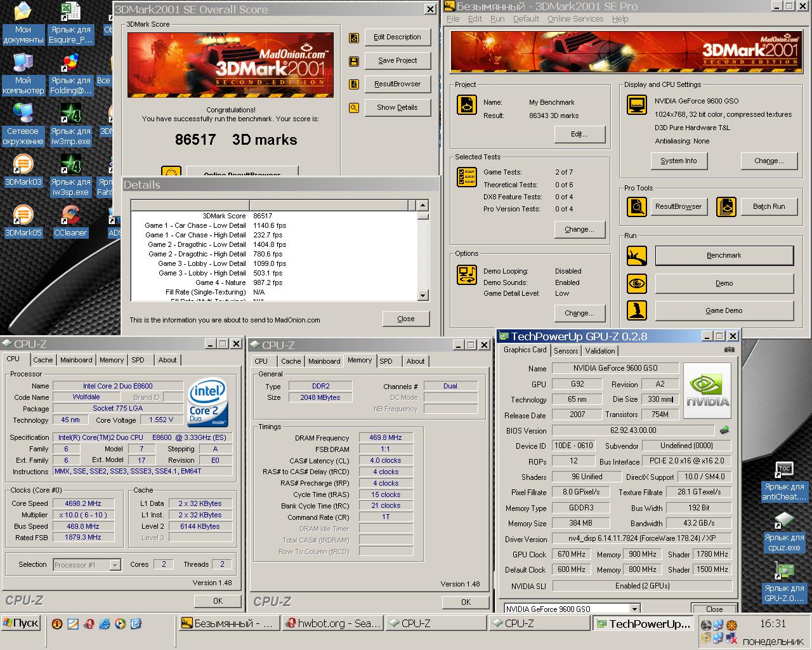Click the Save Project button
Screen dimensions: 812x650
click(398, 61)
